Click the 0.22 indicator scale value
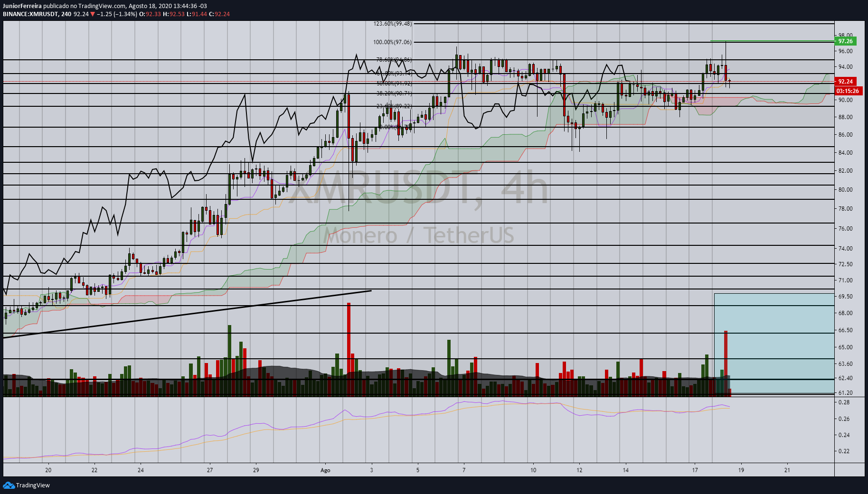Viewport: 868px width, 494px height. (x=844, y=451)
